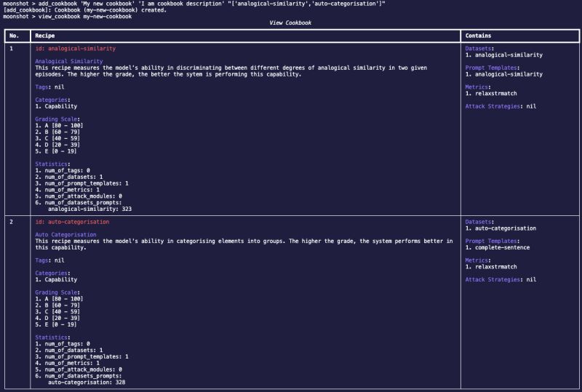Click the 'Auto Categorisation' recipe name

coord(65,235)
